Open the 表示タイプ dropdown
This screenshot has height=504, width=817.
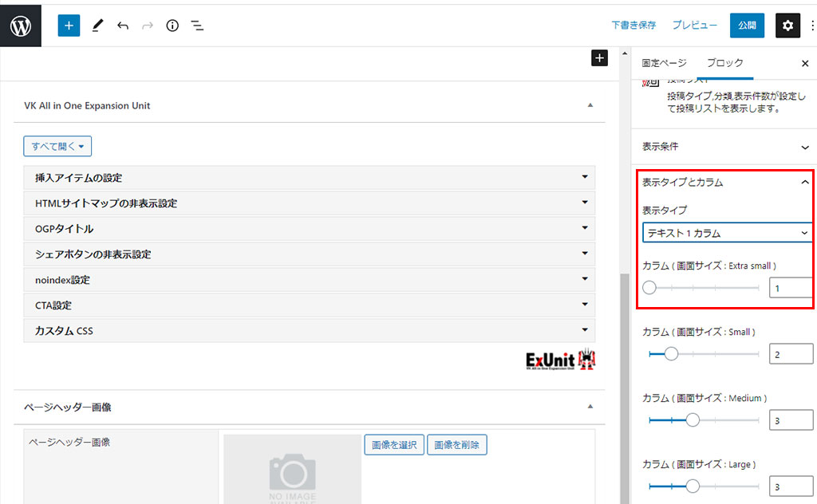click(x=727, y=233)
